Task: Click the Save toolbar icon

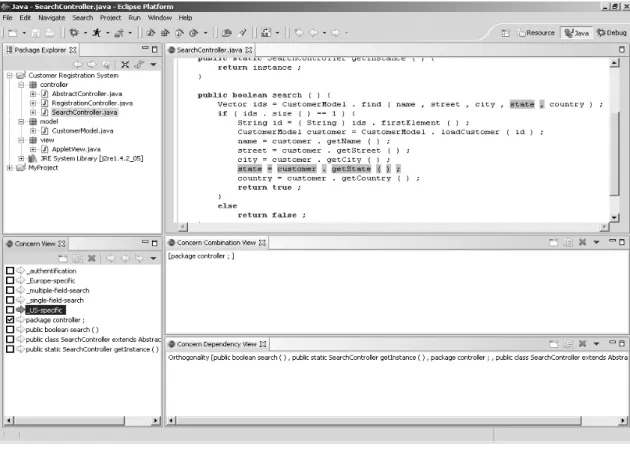Action: [x=36, y=33]
